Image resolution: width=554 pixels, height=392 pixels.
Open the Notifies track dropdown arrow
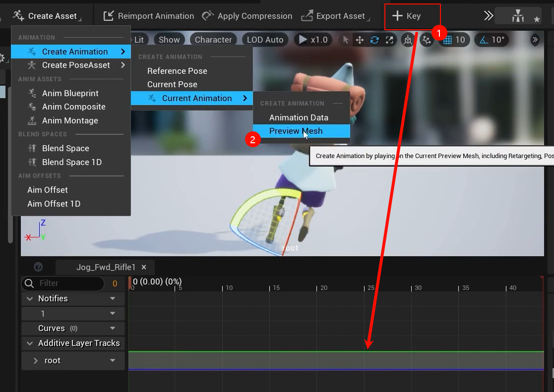pos(113,298)
